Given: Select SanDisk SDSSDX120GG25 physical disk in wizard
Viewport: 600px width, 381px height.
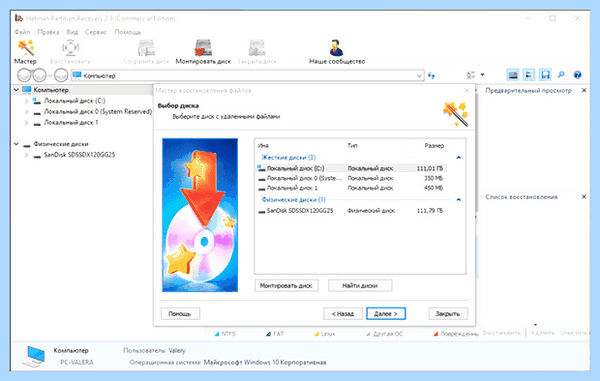Looking at the screenshot, I should tap(351, 211).
